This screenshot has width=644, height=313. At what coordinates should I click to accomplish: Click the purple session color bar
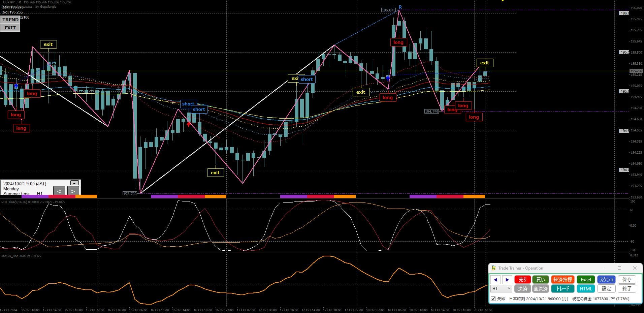pos(164,196)
